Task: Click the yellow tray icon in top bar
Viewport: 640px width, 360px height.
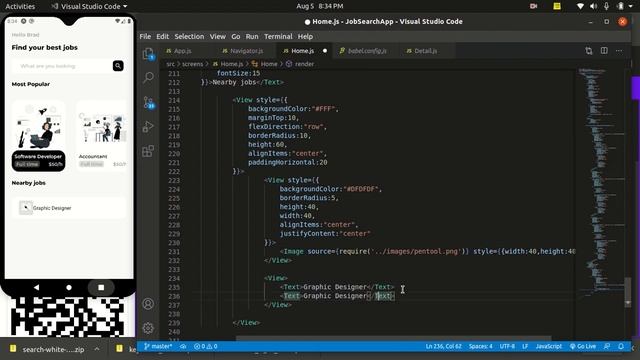Action: [557, 6]
